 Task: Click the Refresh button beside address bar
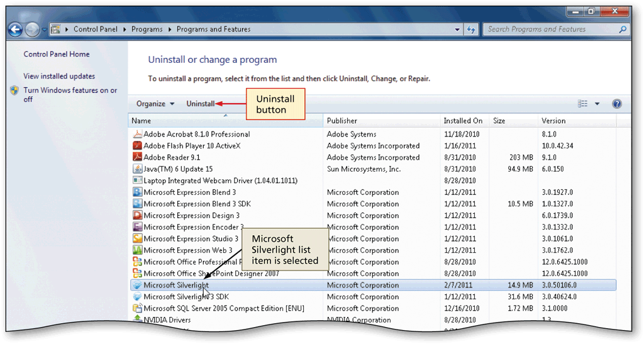point(471,30)
